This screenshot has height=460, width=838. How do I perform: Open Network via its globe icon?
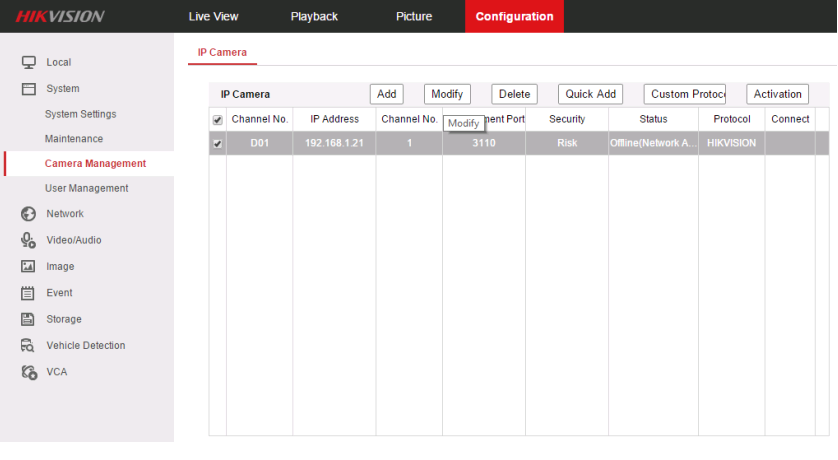[29, 214]
